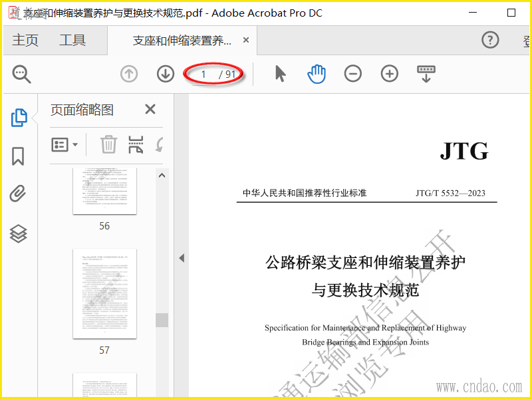Activate the hand pan tool
The image size is (532, 399).
pyautogui.click(x=317, y=74)
